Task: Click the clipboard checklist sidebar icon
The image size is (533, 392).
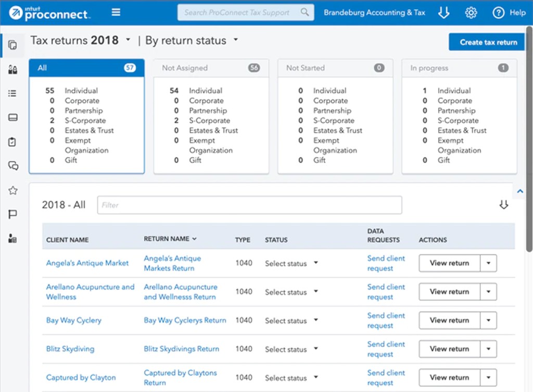Action: (x=12, y=142)
